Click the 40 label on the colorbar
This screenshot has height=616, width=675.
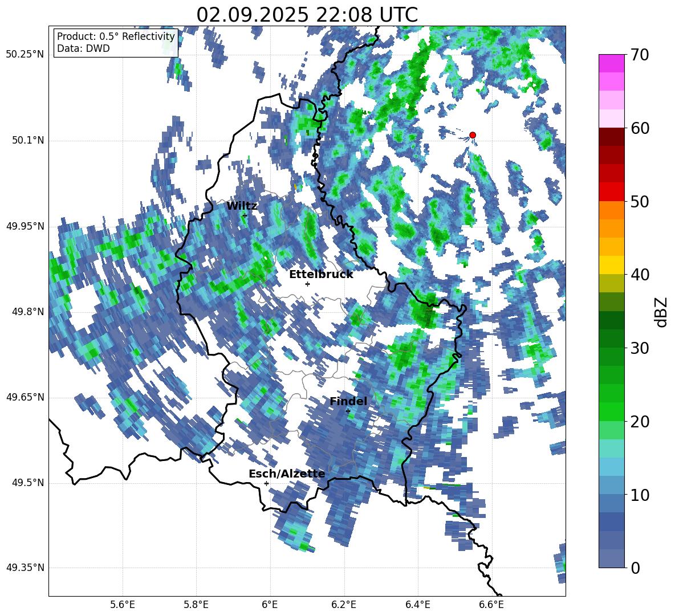(639, 275)
